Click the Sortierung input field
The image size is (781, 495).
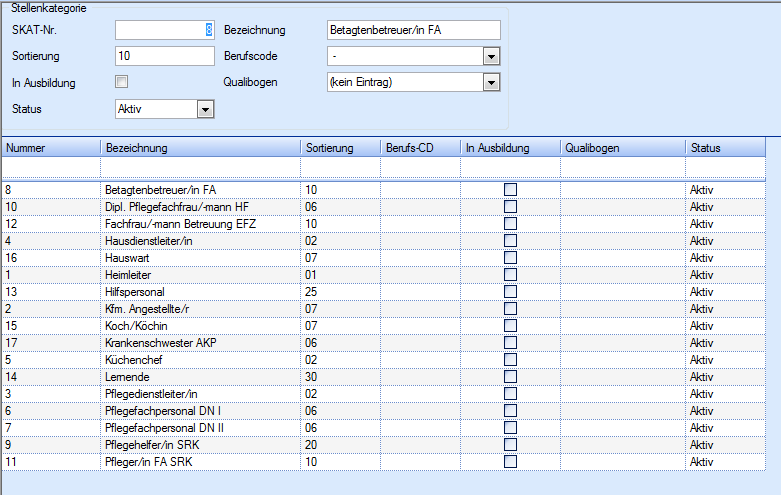(165, 56)
